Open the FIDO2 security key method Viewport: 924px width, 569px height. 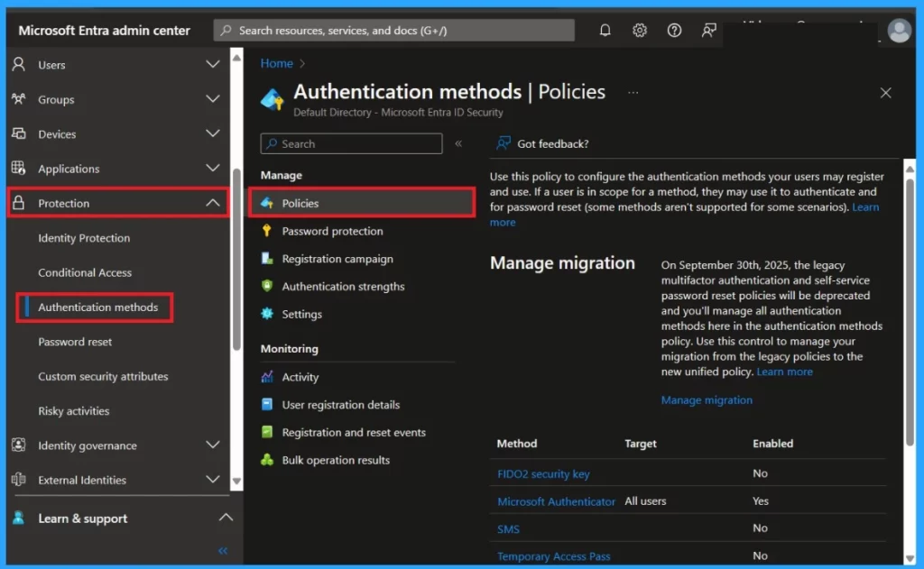tap(543, 473)
